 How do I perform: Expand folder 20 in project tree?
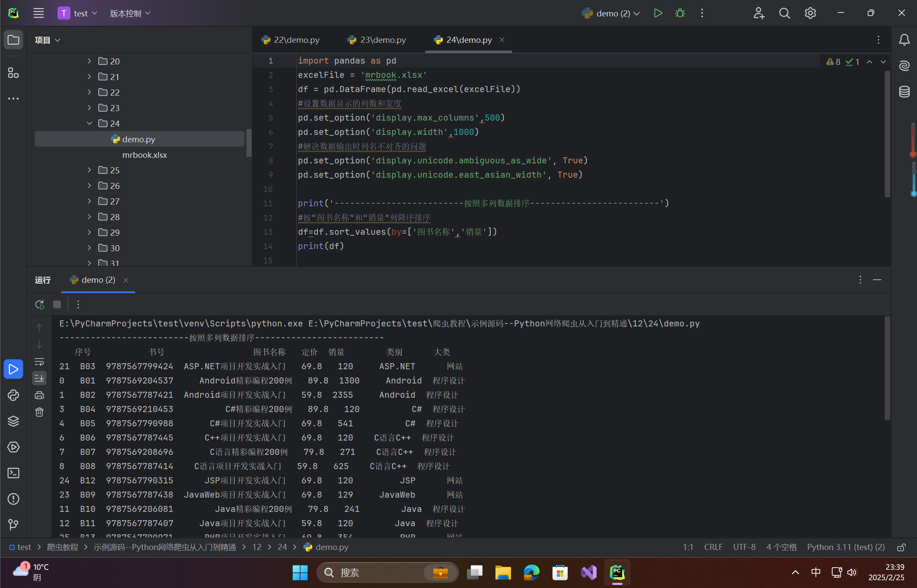click(x=89, y=61)
